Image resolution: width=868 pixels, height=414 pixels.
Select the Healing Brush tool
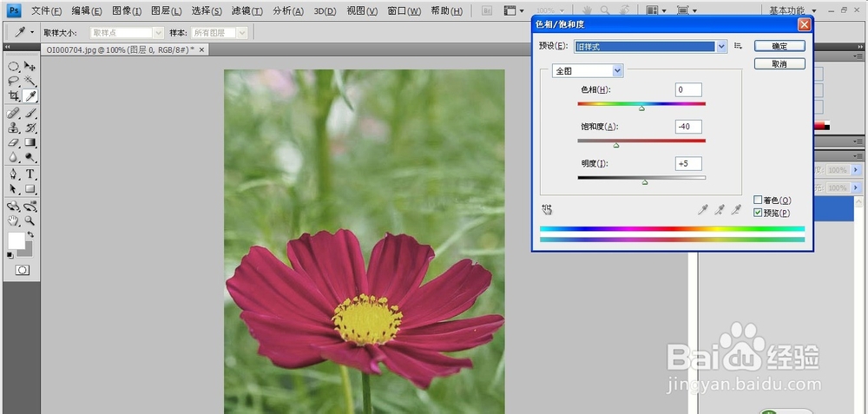point(13,113)
